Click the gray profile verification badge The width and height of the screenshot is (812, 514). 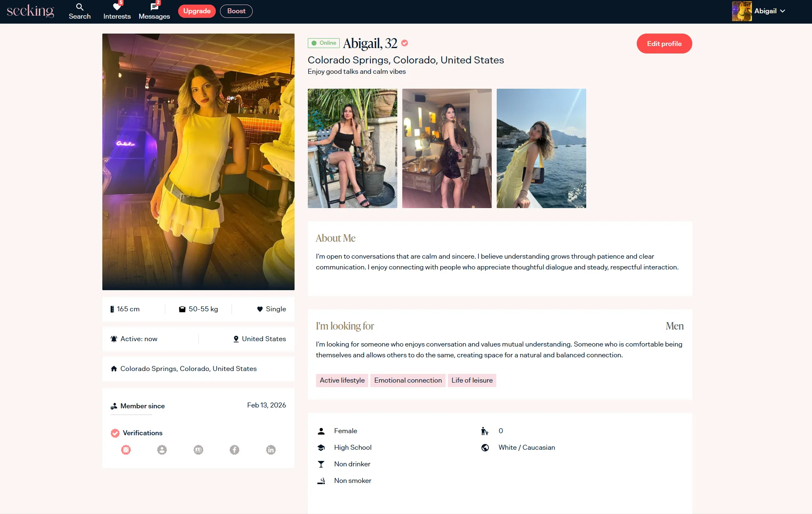(162, 450)
